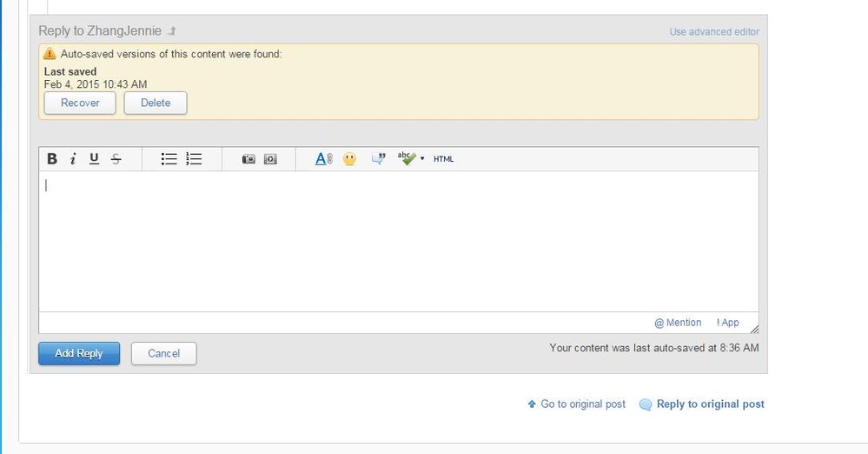Switch to the HTML editor view

click(443, 159)
